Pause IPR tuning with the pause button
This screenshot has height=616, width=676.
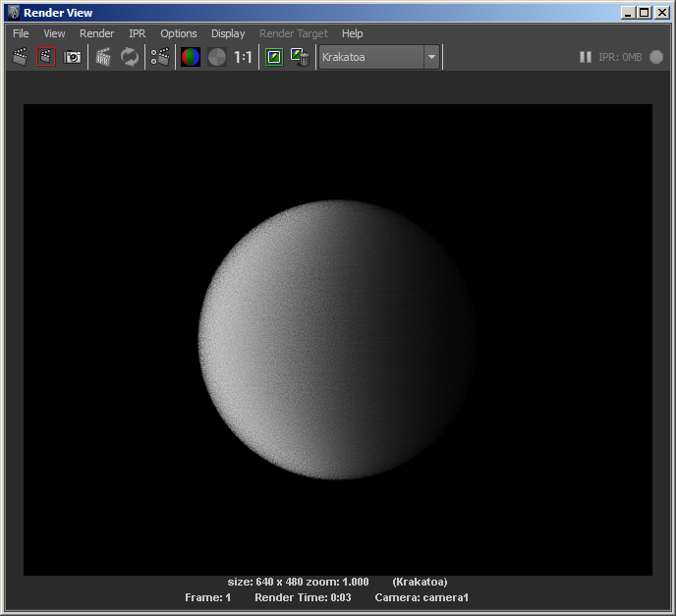tap(586, 57)
